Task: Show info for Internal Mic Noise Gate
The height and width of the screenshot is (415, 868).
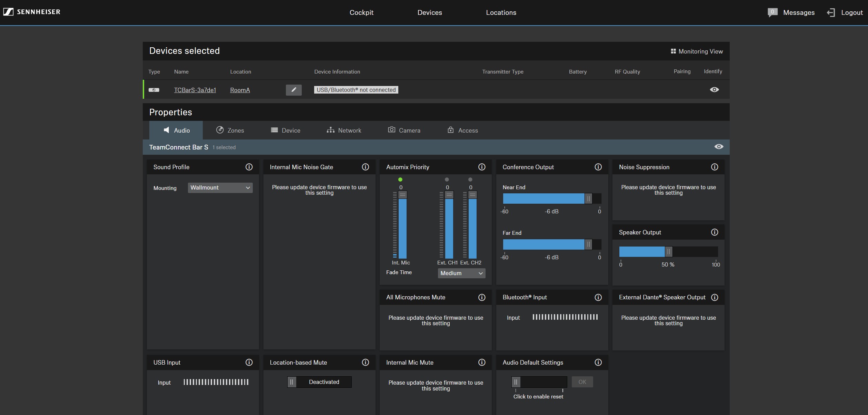Action: 365,167
